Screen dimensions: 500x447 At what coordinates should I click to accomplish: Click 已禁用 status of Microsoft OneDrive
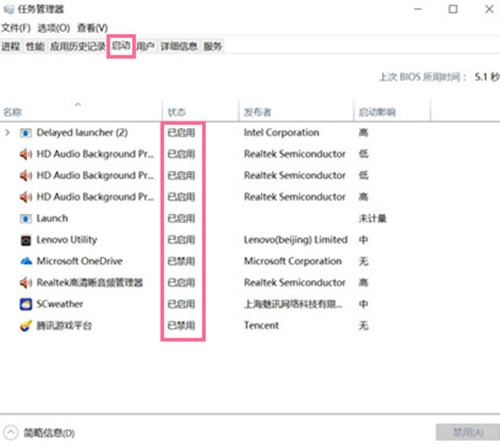[181, 261]
